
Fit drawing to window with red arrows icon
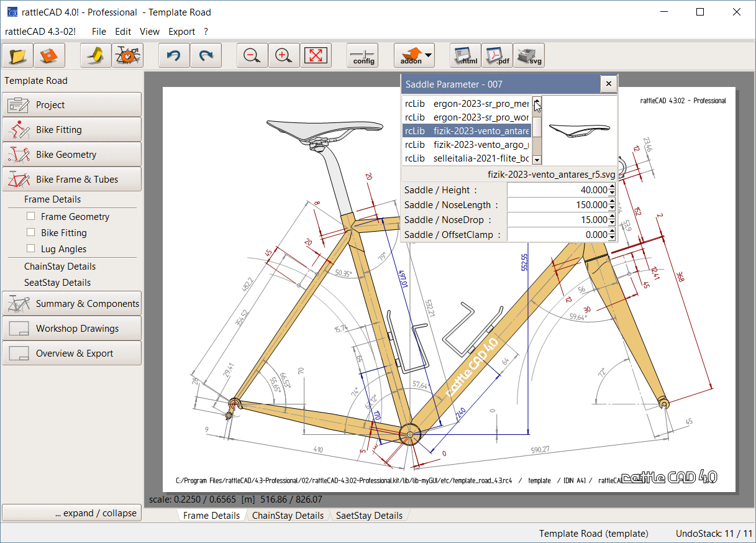coord(316,55)
